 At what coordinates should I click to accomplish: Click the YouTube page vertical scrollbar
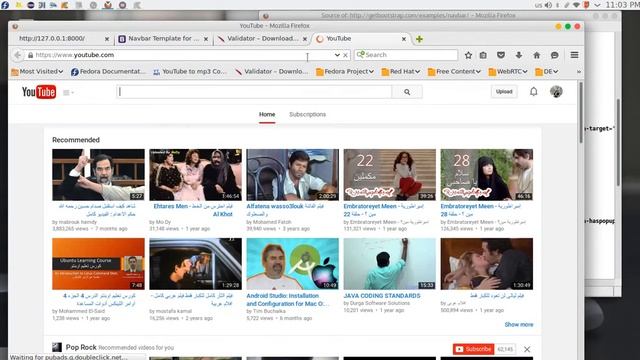click(580, 114)
